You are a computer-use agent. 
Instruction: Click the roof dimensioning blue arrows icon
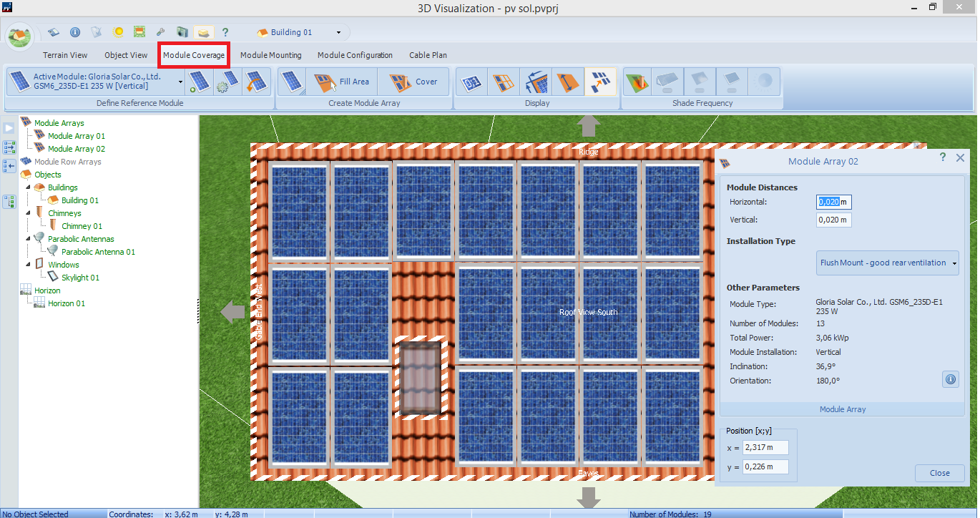pos(536,82)
